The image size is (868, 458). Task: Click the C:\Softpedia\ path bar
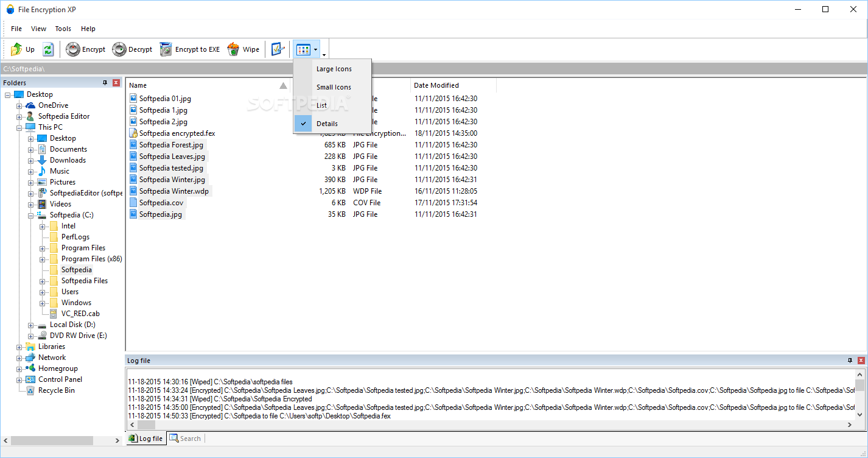433,69
